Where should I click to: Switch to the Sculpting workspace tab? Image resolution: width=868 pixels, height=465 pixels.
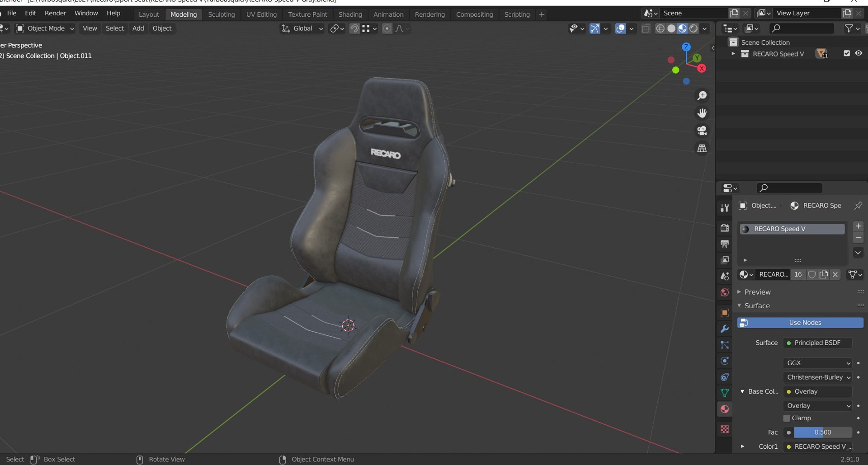point(222,14)
